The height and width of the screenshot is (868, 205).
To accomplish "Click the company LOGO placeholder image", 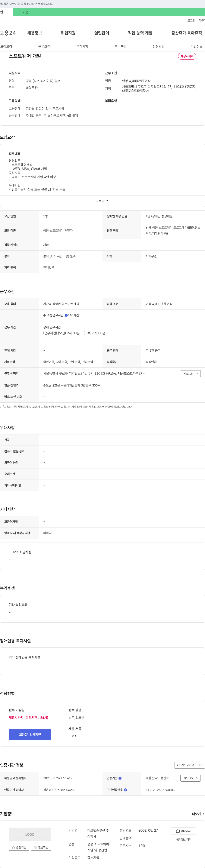I will pos(30,834).
